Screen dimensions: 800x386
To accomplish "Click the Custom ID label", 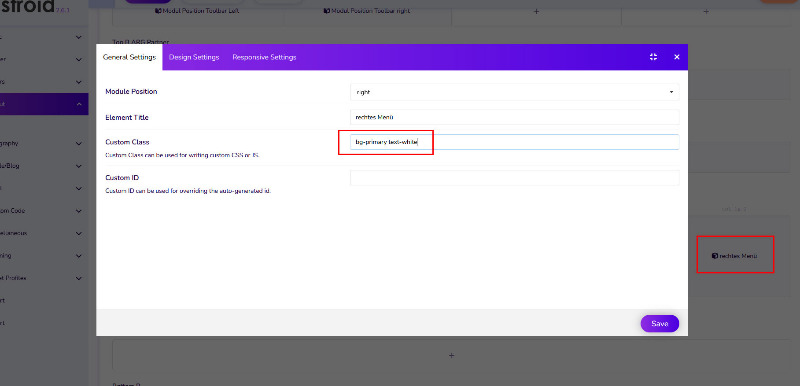I will pyautogui.click(x=122, y=178).
